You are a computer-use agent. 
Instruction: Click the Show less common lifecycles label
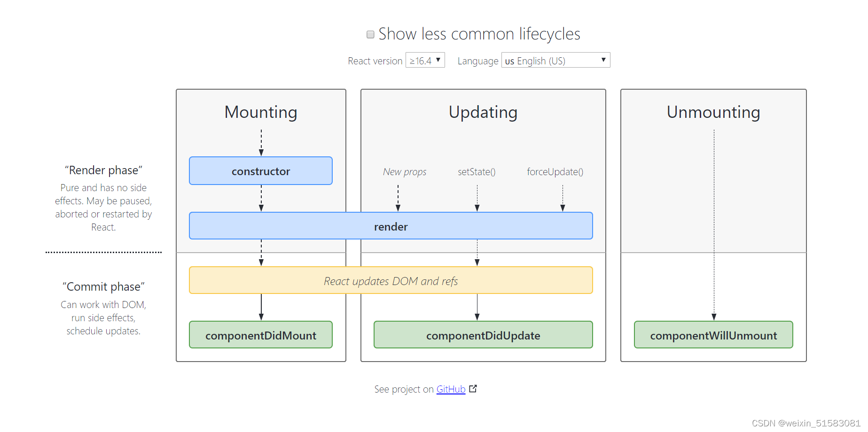pos(479,34)
